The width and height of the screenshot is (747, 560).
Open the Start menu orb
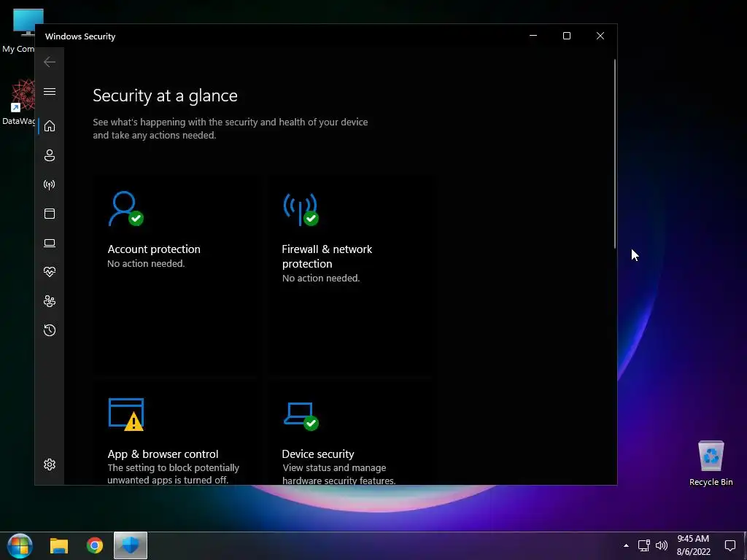tap(20, 545)
